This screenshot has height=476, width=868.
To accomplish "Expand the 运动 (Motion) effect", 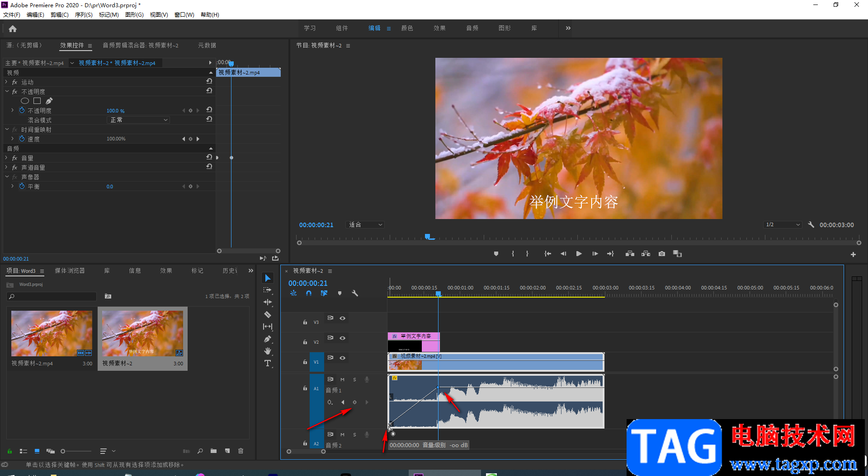I will point(6,82).
